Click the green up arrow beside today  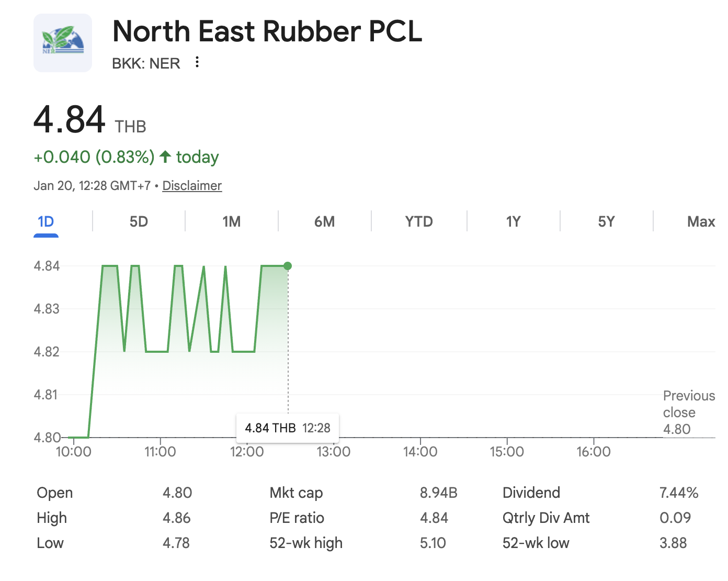pyautogui.click(x=165, y=157)
